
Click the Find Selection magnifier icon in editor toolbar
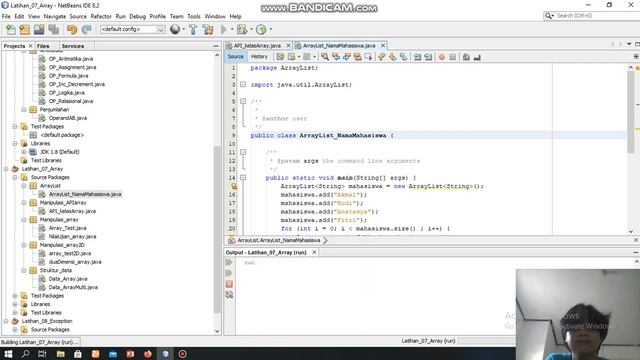pos(325,57)
